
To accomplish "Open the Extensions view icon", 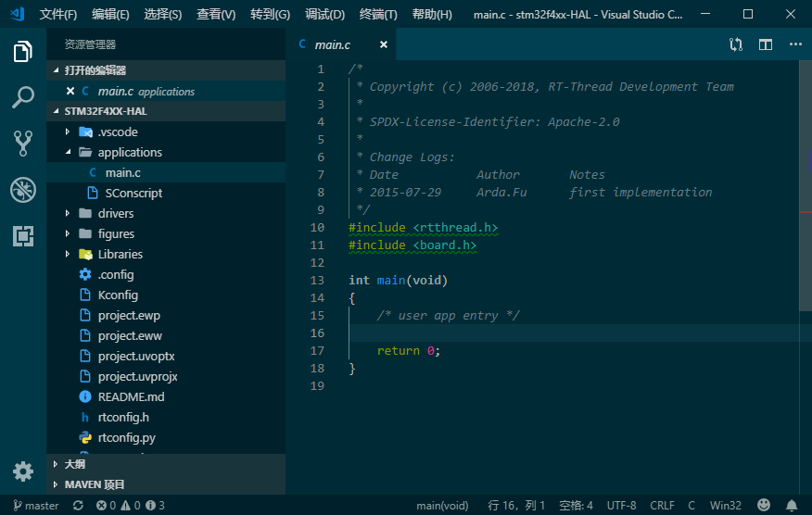I will (x=23, y=236).
